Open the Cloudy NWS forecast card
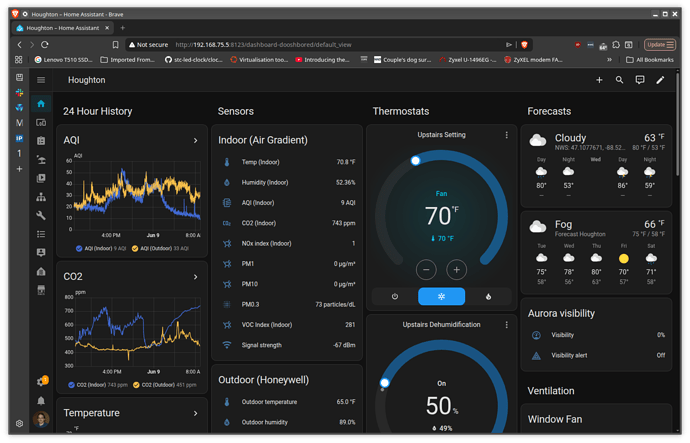Viewport: 690px width, 443px height. pyautogui.click(x=596, y=166)
